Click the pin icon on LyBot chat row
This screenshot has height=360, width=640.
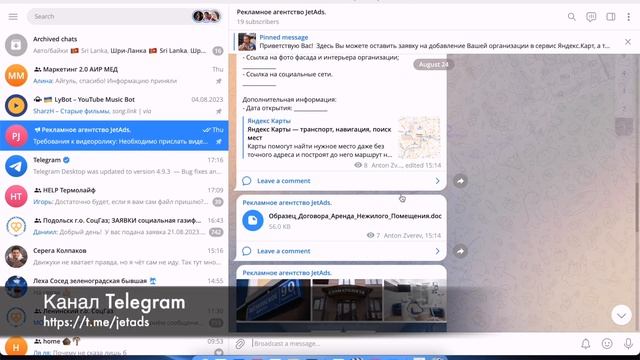(219, 111)
